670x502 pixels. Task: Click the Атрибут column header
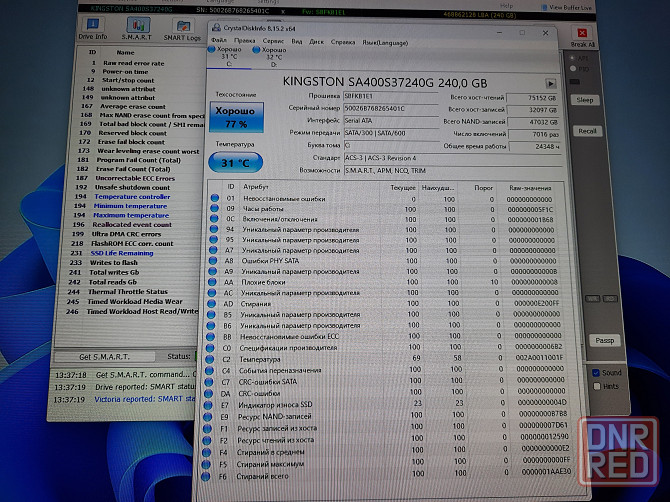[256, 187]
